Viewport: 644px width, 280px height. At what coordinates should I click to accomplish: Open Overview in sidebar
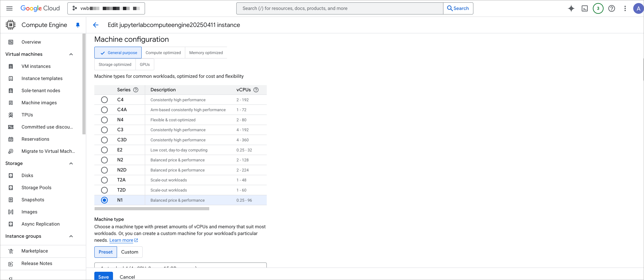[31, 42]
